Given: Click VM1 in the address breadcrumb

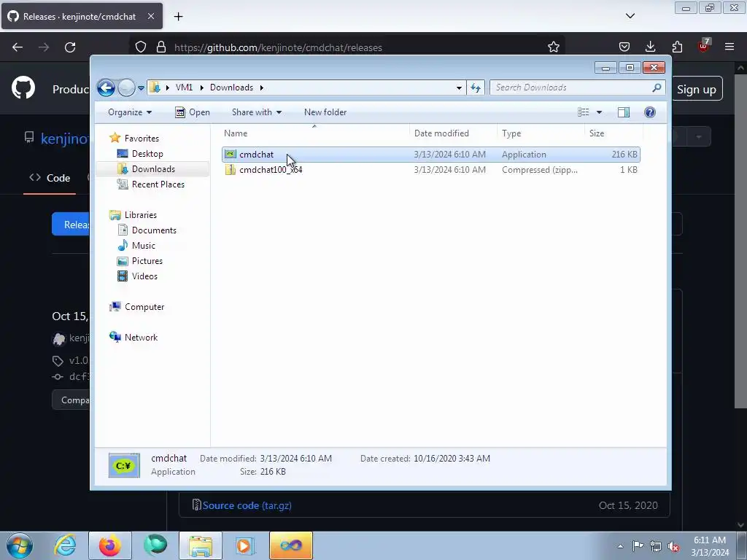Looking at the screenshot, I should coord(184,87).
